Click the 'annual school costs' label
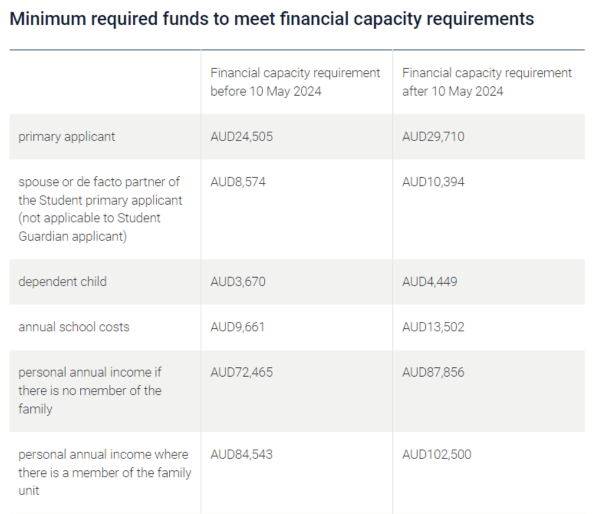Screen dimensions: 596x514 74,327
